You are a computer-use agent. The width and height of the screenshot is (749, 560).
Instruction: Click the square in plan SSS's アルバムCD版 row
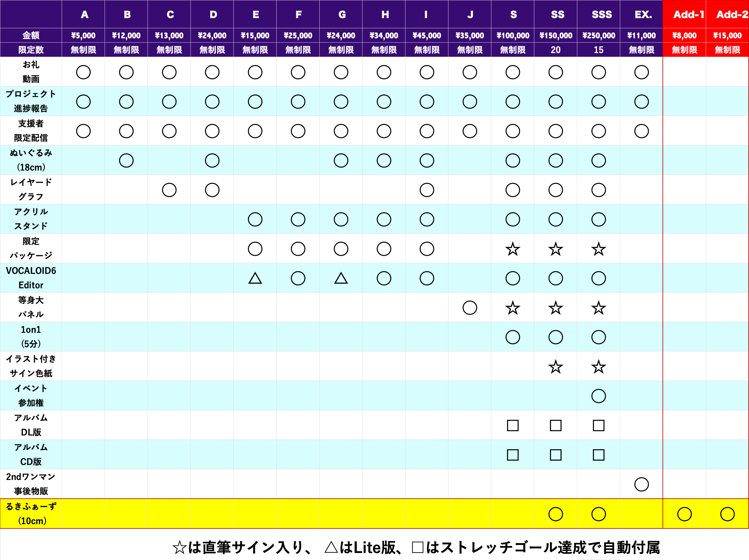598,455
